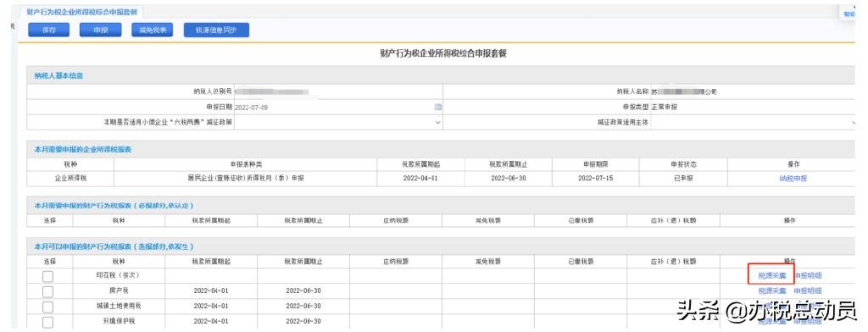This screenshot has height=332, width=868.
Task: Open 申报明细 link in 房产税 row
Action: click(808, 290)
